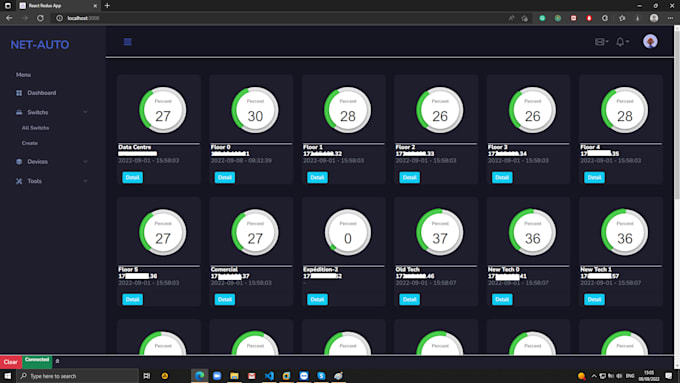Open Visual Studio Code from taskbar
This screenshot has height=383, width=680.
point(269,376)
